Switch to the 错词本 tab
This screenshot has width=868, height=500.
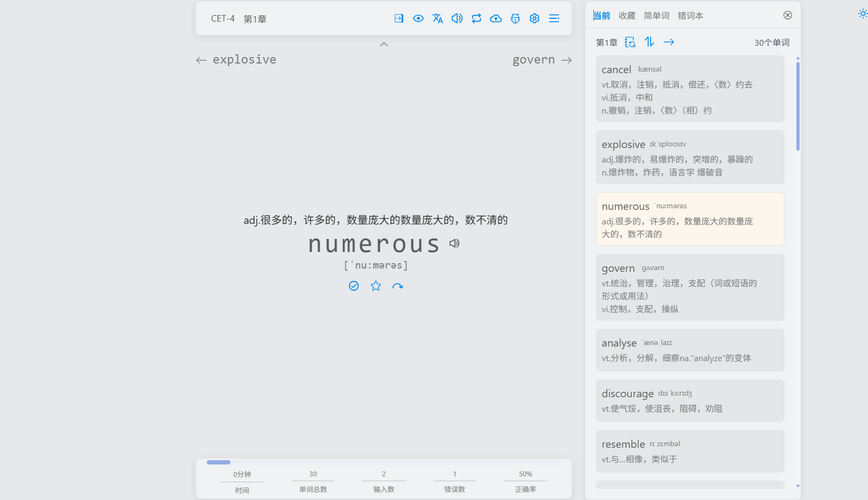coord(690,16)
